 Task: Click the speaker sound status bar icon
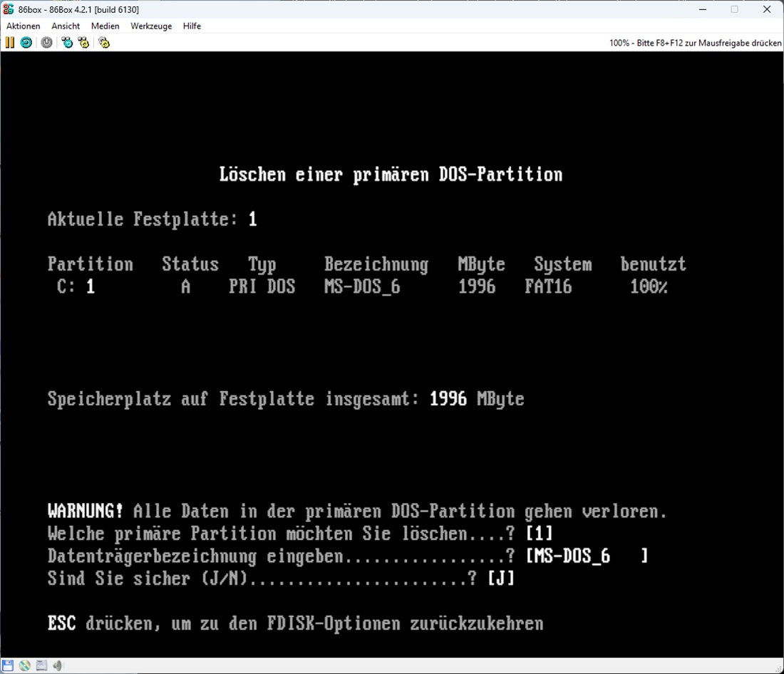(58, 665)
